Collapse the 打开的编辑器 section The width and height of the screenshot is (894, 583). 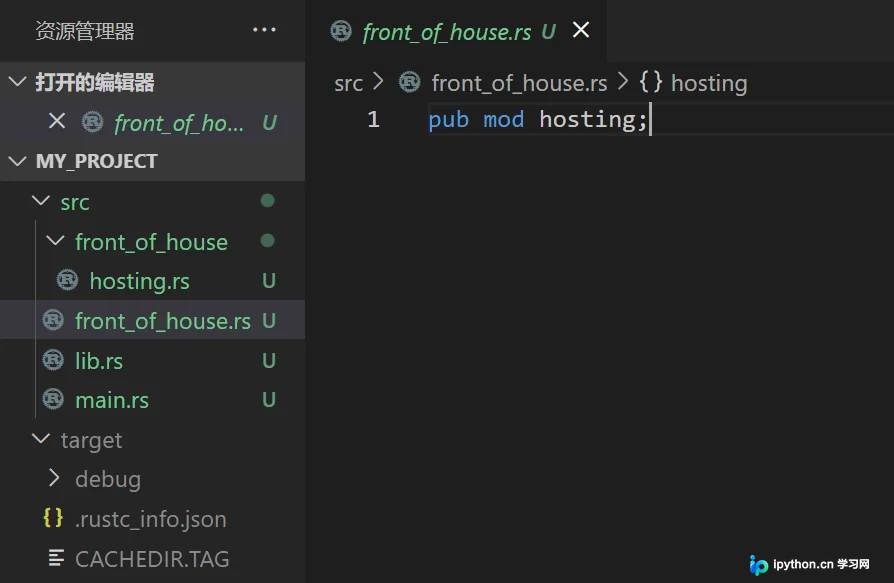coord(18,82)
